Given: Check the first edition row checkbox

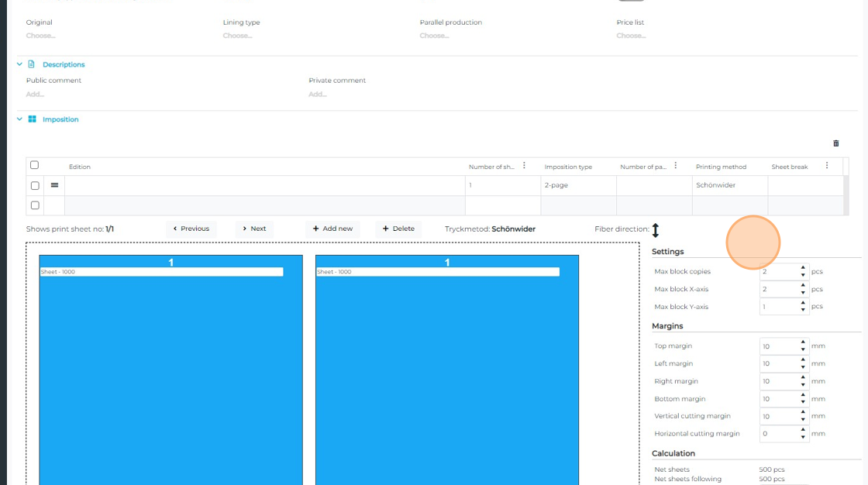Looking at the screenshot, I should point(35,186).
